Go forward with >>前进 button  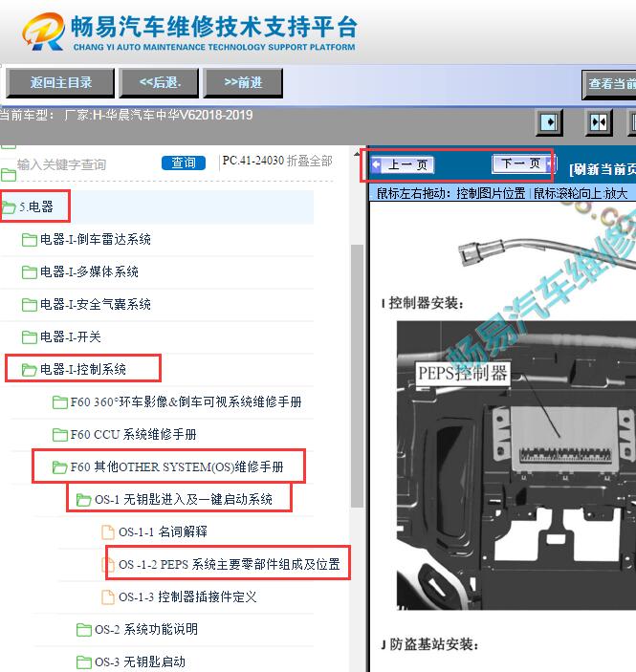coord(243,83)
